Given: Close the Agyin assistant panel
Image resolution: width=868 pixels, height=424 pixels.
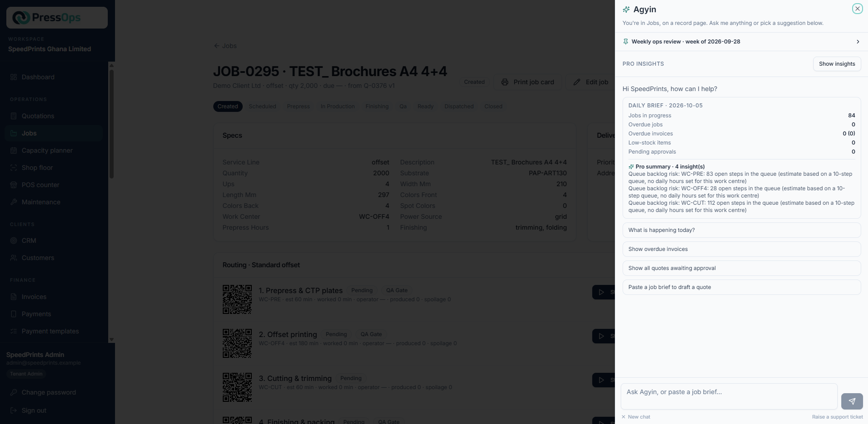Looking at the screenshot, I should pos(857,9).
